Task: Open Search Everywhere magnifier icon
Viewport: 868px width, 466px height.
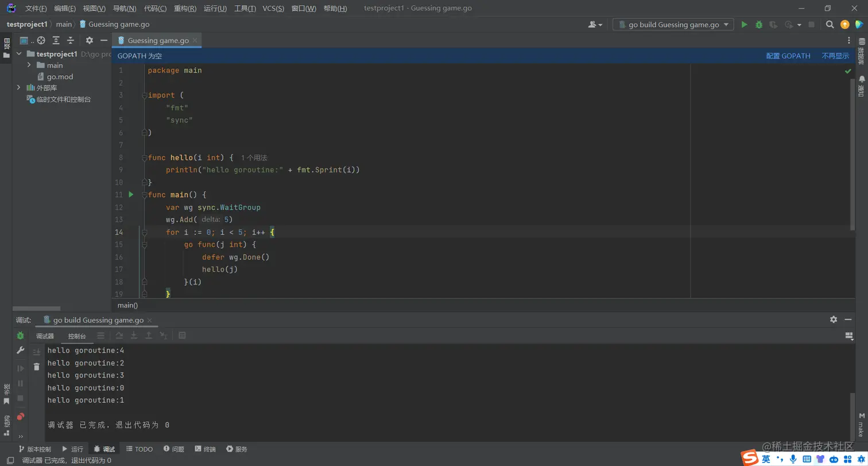Action: click(x=830, y=25)
